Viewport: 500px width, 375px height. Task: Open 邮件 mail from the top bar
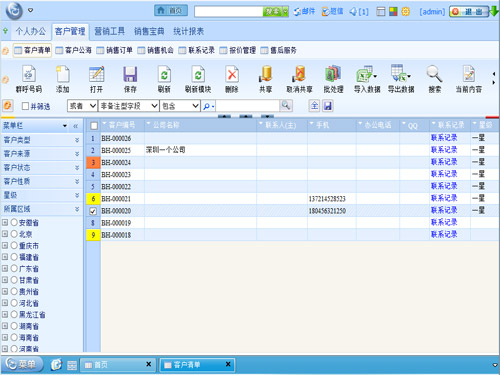304,12
